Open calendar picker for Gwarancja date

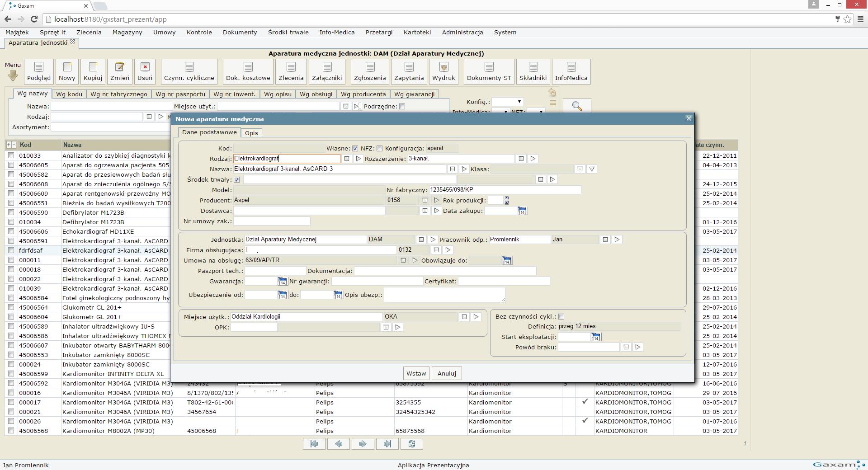(x=282, y=282)
